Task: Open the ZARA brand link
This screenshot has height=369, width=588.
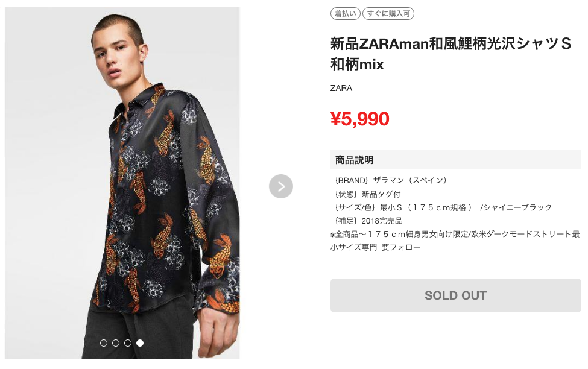Action: click(341, 88)
